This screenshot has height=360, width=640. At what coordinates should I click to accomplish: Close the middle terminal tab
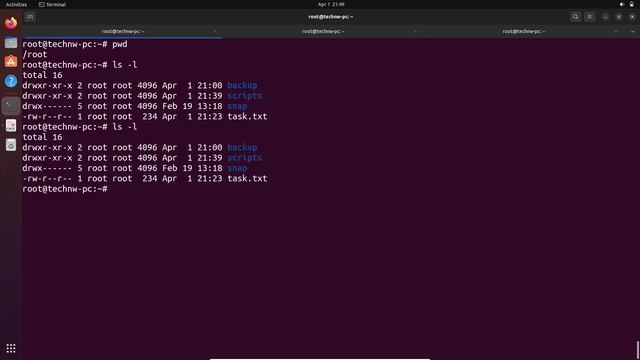[x=416, y=31]
